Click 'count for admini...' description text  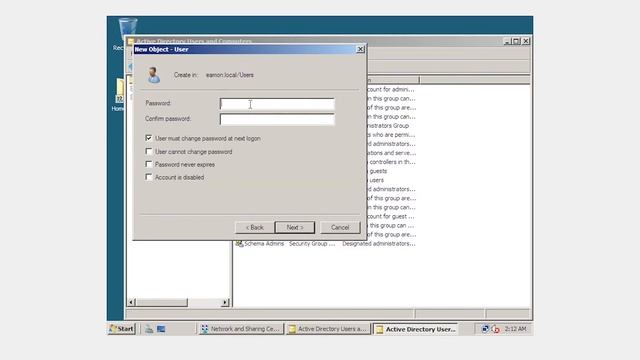[391, 89]
